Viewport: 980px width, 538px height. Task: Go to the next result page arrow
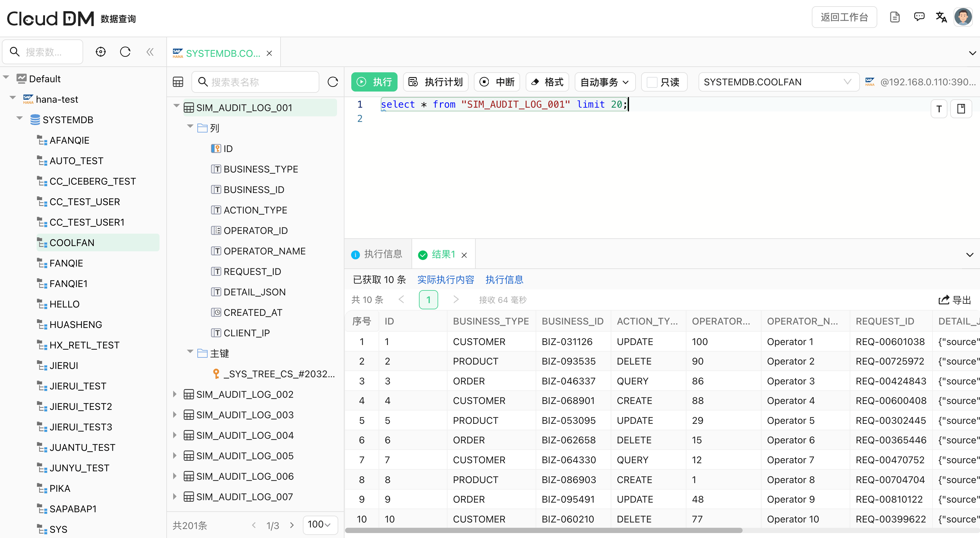[x=456, y=300]
